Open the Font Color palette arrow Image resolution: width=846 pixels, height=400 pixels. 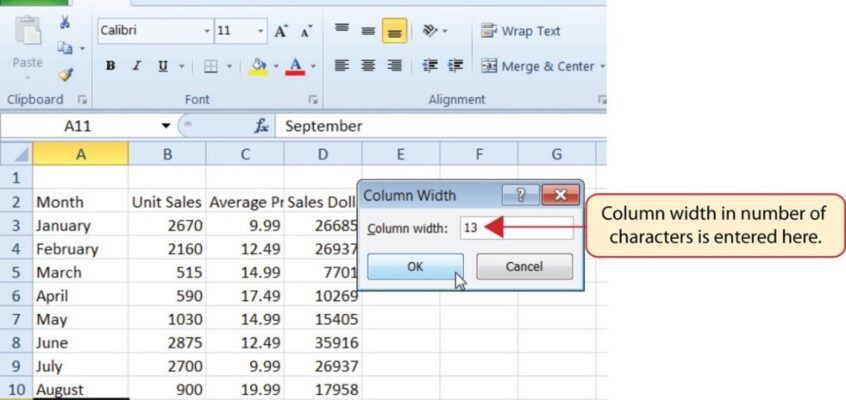(x=313, y=67)
